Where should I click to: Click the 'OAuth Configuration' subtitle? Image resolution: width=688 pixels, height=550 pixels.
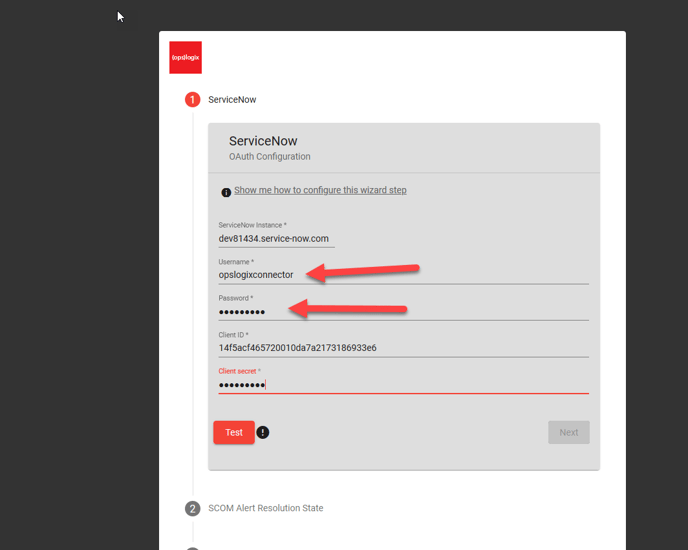[x=269, y=157]
